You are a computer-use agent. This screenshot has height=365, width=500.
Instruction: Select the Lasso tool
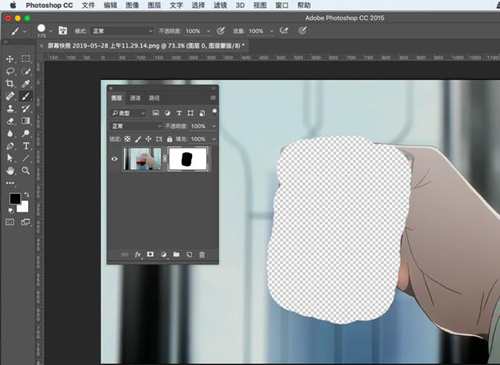(x=10, y=71)
